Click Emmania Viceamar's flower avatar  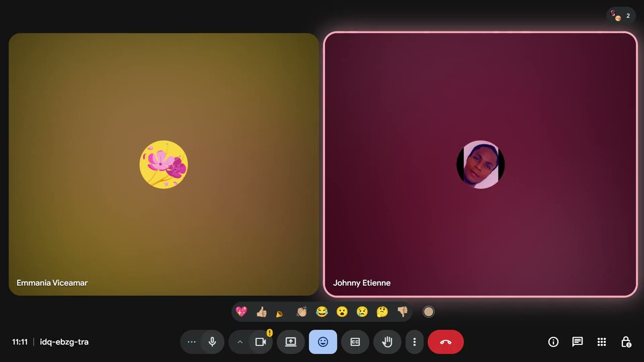164,164
